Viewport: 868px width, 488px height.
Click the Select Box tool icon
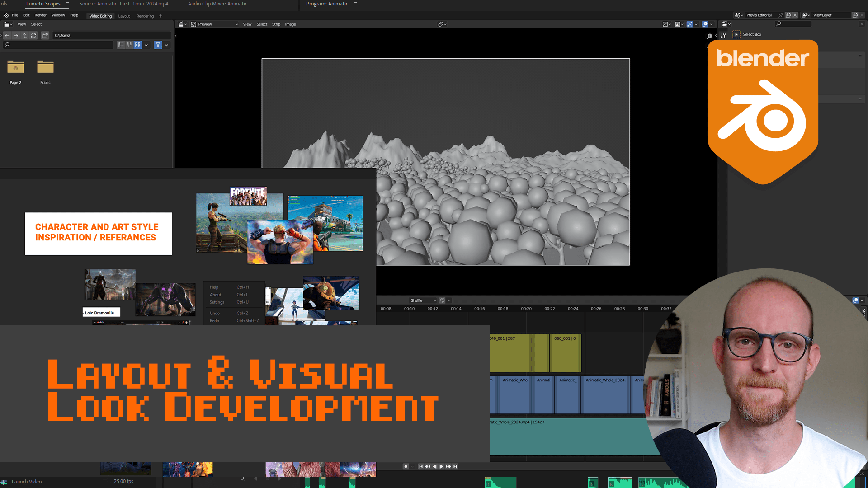(736, 34)
